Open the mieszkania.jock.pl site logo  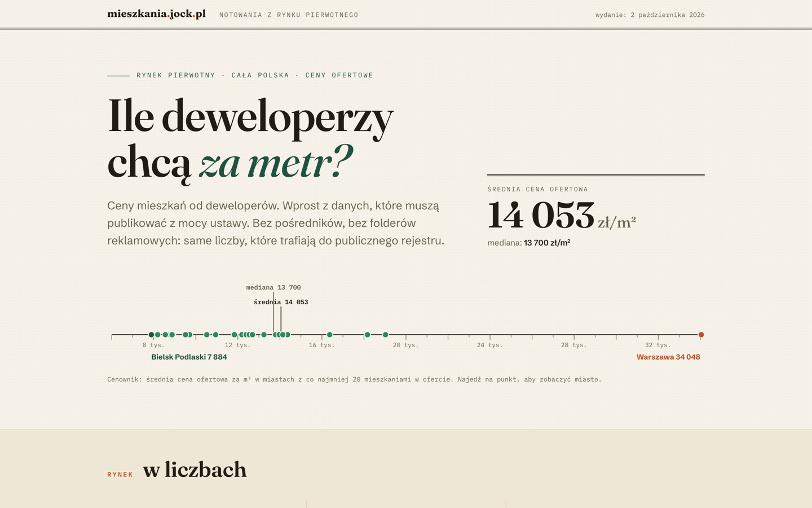tap(156, 14)
